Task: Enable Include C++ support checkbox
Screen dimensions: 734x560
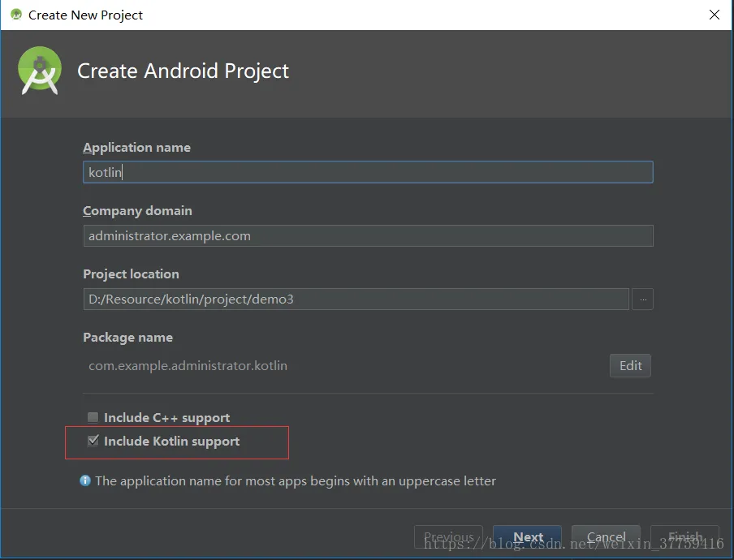Action: pos(93,417)
